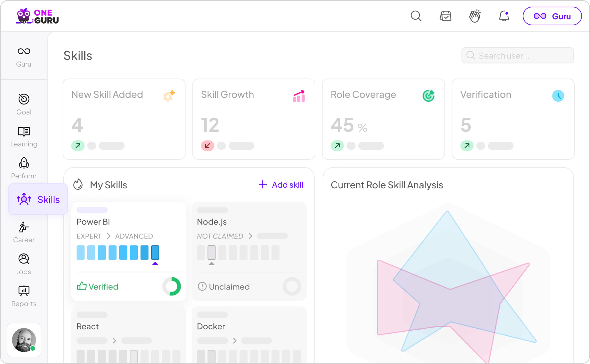Click the up trend arrow under Verification

tap(467, 146)
